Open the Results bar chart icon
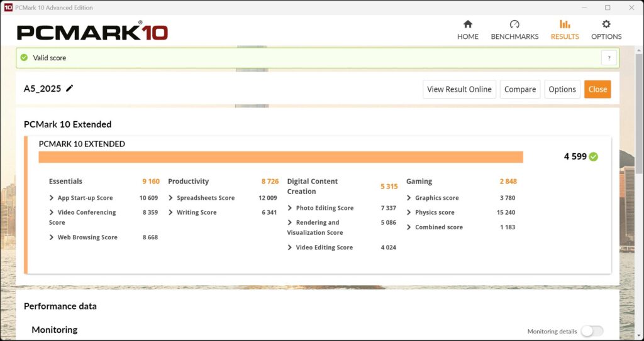The image size is (644, 341). coord(565,24)
